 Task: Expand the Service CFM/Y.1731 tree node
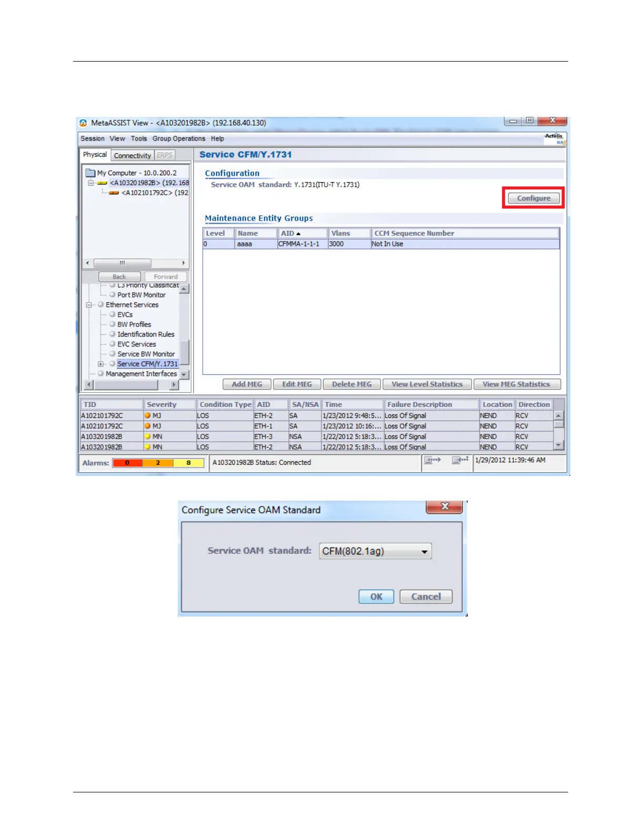point(100,364)
